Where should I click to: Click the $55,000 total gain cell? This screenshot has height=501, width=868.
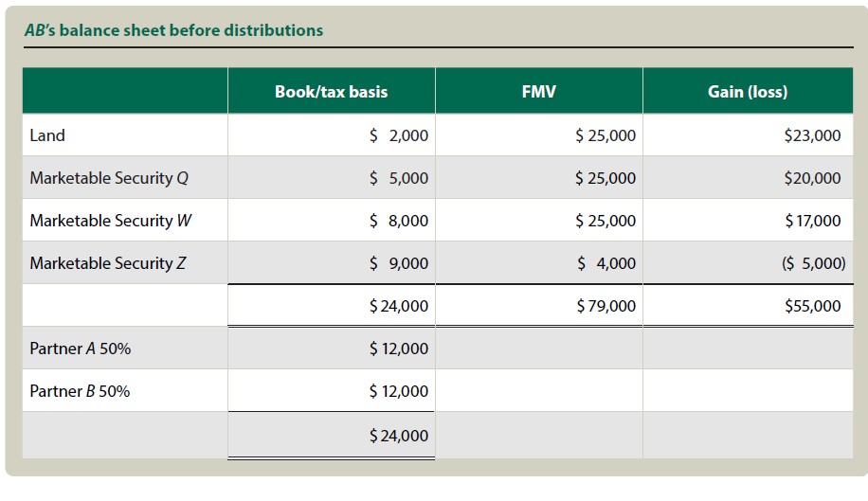812,306
